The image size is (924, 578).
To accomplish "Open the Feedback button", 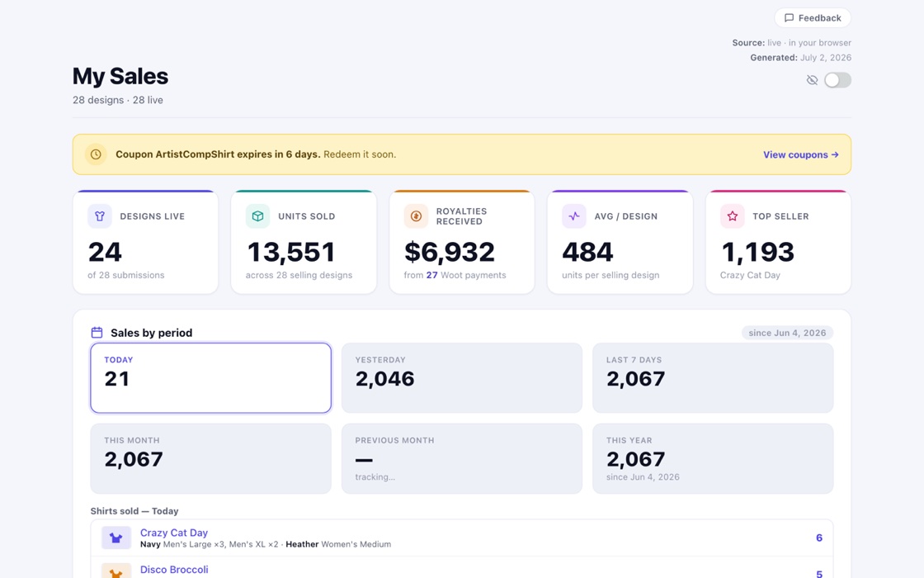I will (813, 17).
